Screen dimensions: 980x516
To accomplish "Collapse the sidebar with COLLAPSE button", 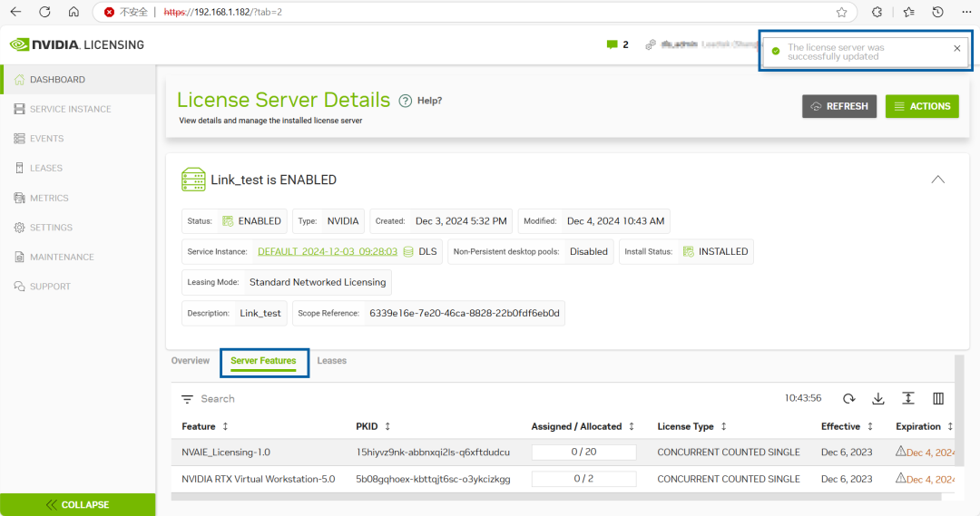I will [77, 505].
